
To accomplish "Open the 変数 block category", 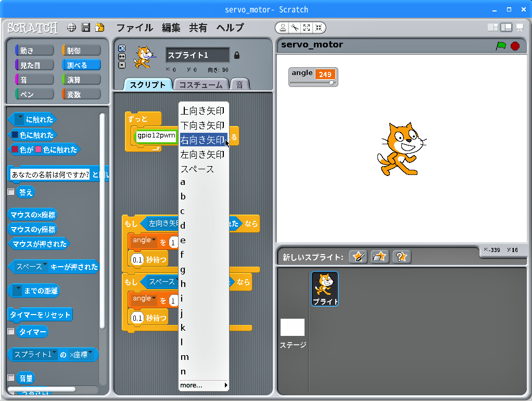I will click(81, 94).
